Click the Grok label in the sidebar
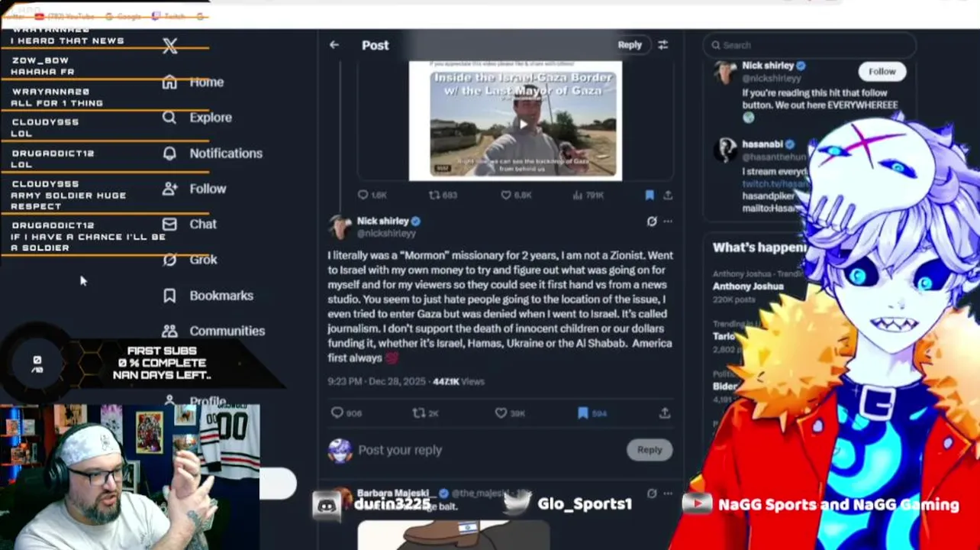The width and height of the screenshot is (980, 550). coord(203,260)
